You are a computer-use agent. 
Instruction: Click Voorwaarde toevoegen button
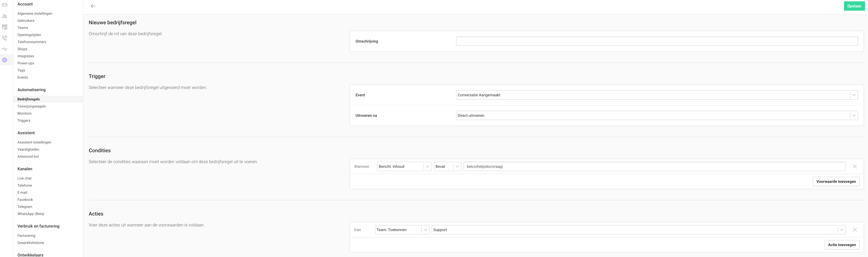coord(836,182)
